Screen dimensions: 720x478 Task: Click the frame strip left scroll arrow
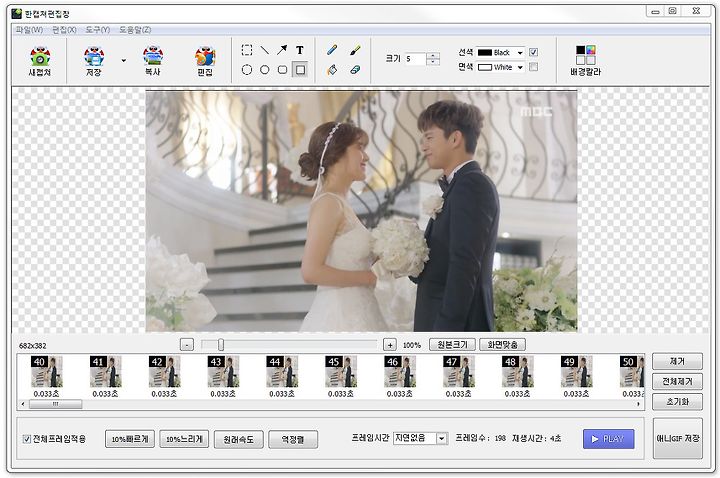[x=23, y=404]
